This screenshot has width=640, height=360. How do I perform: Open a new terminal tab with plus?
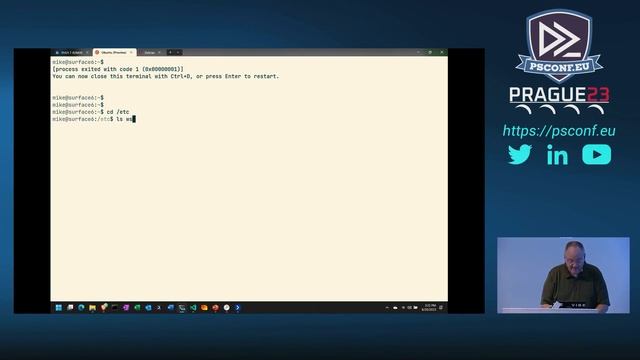(x=170, y=53)
